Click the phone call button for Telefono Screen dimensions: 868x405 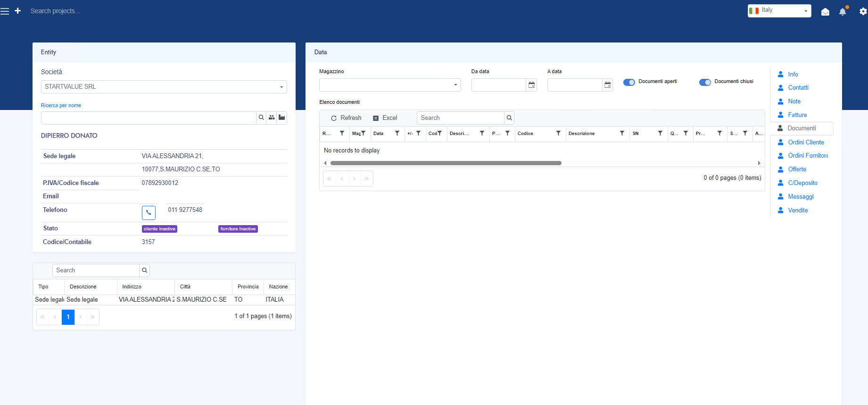149,212
